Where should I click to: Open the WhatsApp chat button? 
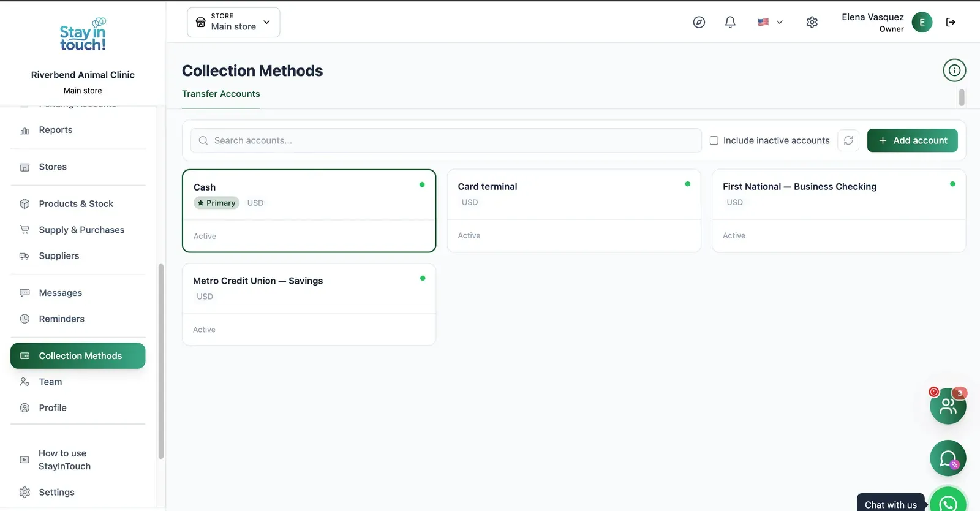click(x=948, y=503)
